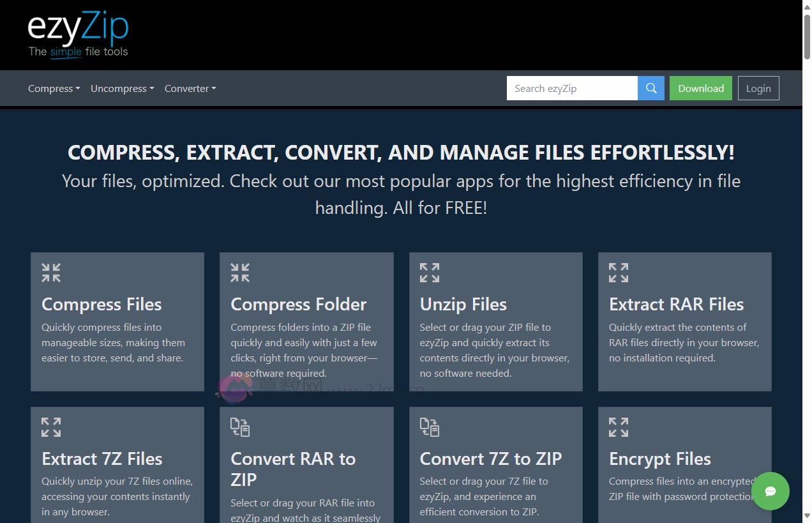Click the Compress Files minimize-arrows icon
812x523 pixels.
(x=50, y=272)
